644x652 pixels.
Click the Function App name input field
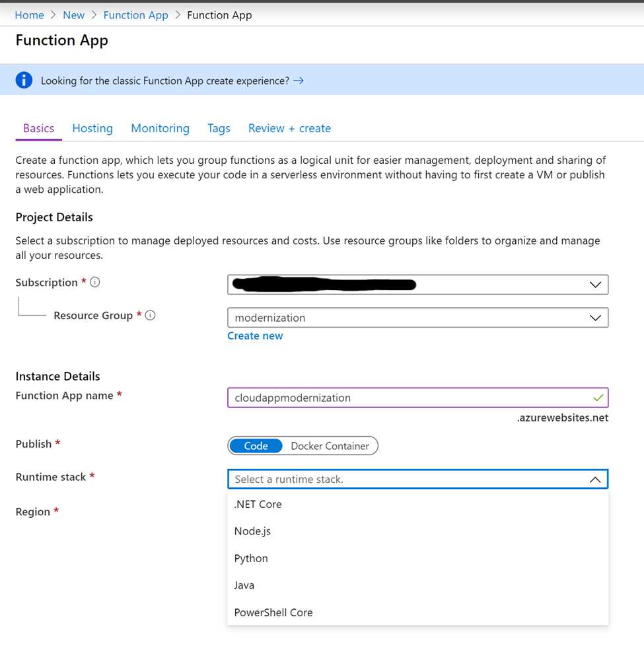396,398
